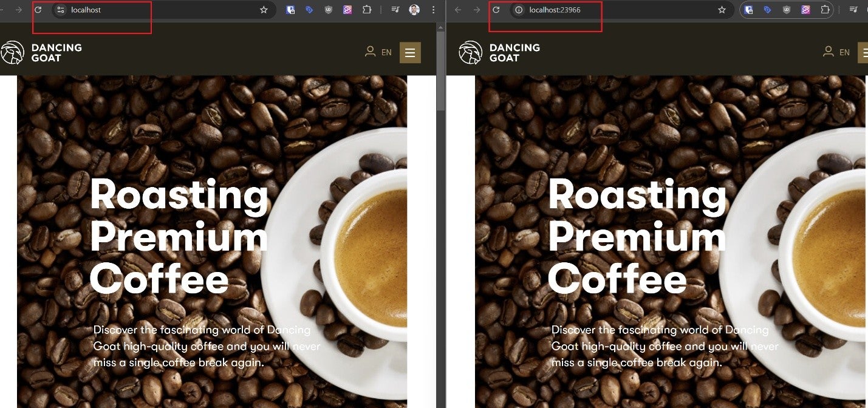Open Bitwarden extension in the left browser
868x408 pixels.
point(290,10)
